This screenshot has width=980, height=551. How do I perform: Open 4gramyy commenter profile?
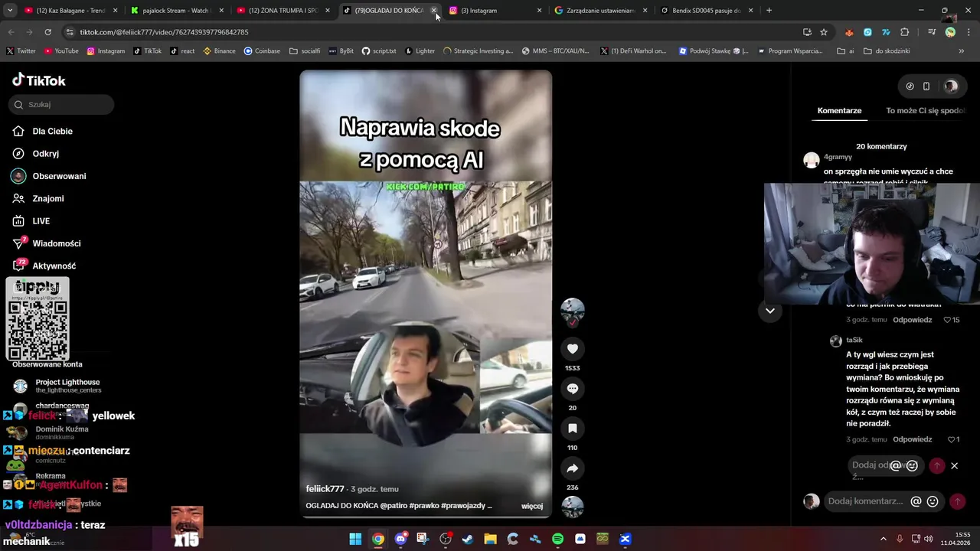[838, 157]
